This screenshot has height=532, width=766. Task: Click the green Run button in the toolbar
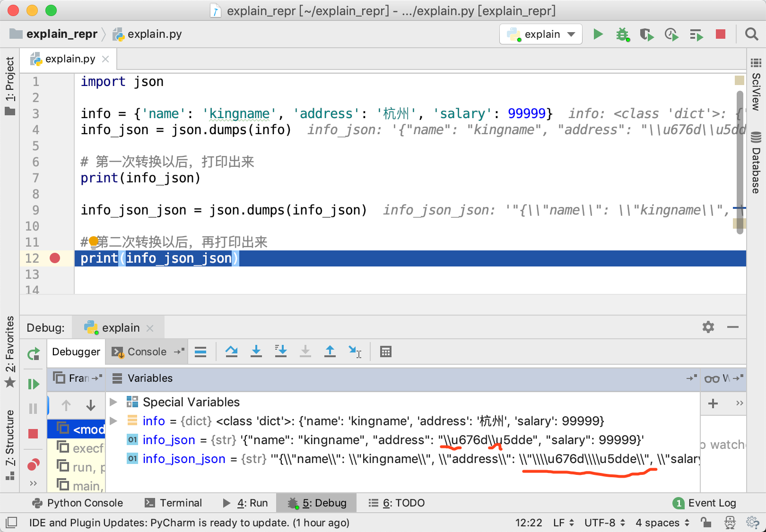point(598,34)
